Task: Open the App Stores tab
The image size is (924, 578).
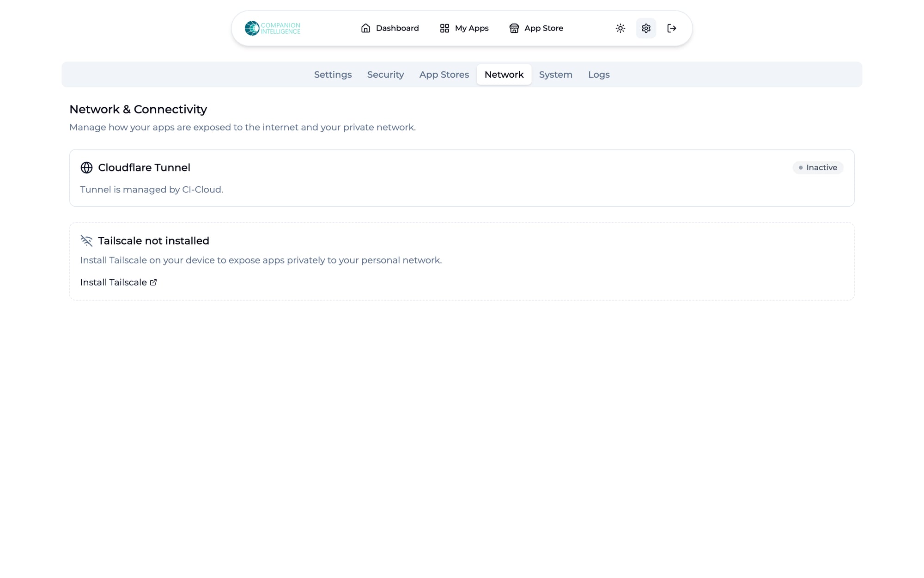Action: click(x=444, y=74)
